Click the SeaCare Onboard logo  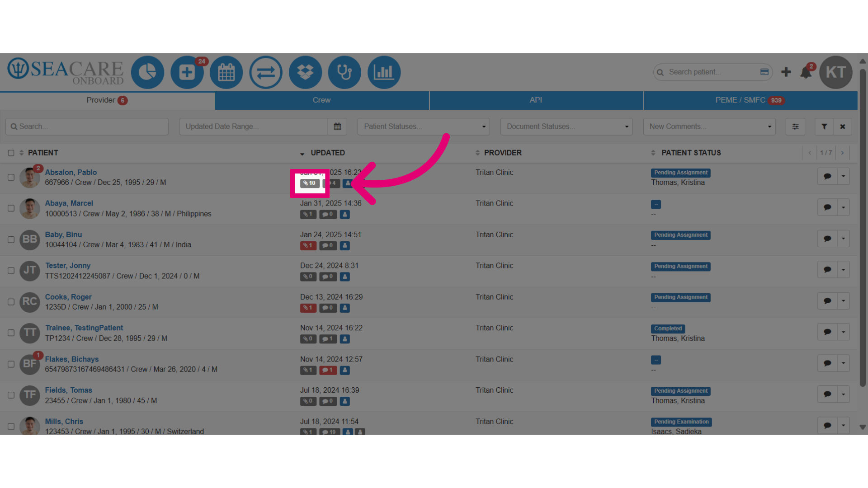[x=66, y=71]
